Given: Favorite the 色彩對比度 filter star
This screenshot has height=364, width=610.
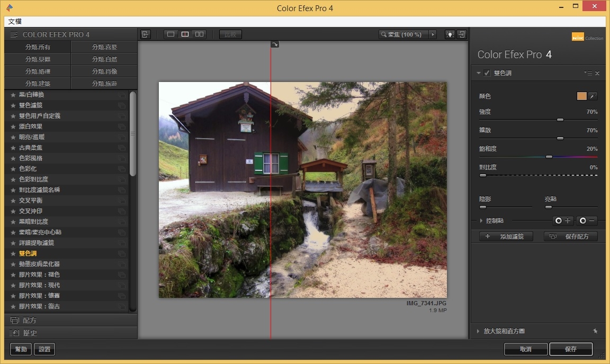Looking at the screenshot, I should click(13, 179).
